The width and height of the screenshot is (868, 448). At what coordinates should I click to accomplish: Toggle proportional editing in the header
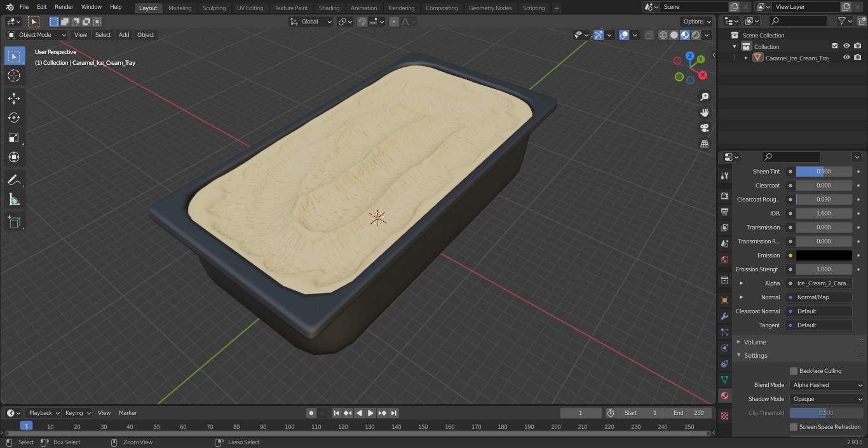point(394,22)
